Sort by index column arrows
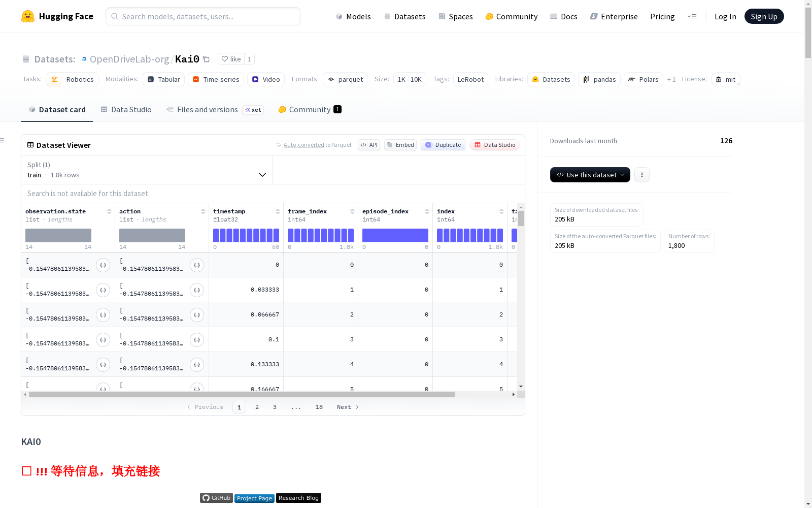The height and width of the screenshot is (508, 812). tap(501, 211)
